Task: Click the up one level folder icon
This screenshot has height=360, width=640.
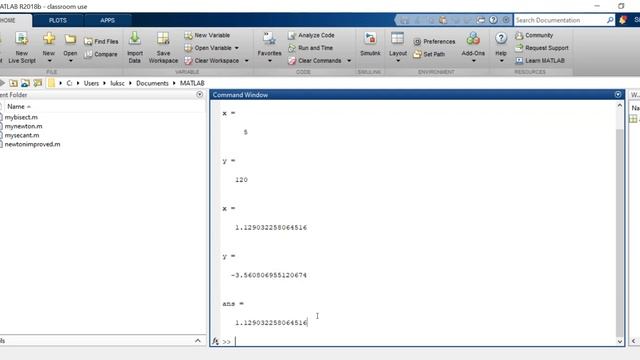Action: (x=13, y=83)
